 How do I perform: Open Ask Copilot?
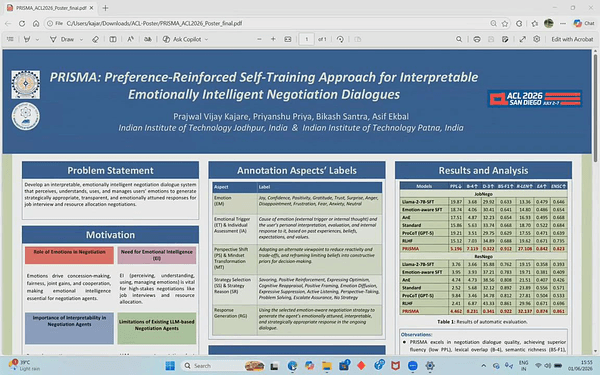(x=182, y=39)
